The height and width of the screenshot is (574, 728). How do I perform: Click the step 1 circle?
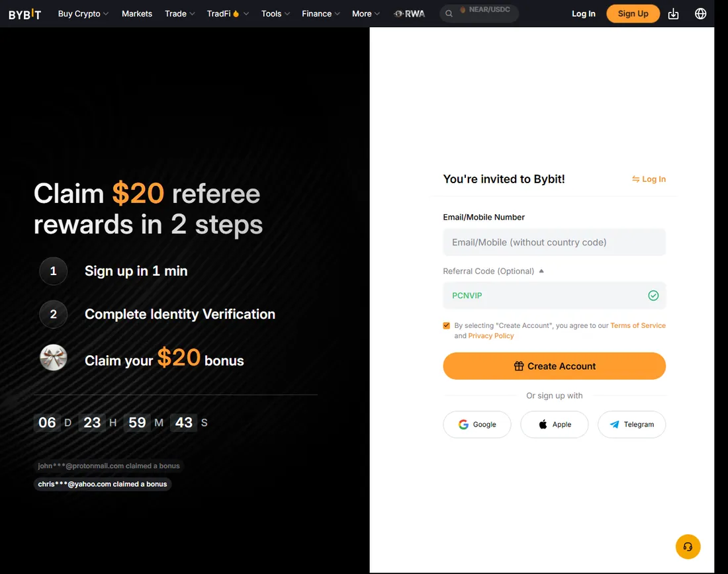click(x=54, y=271)
